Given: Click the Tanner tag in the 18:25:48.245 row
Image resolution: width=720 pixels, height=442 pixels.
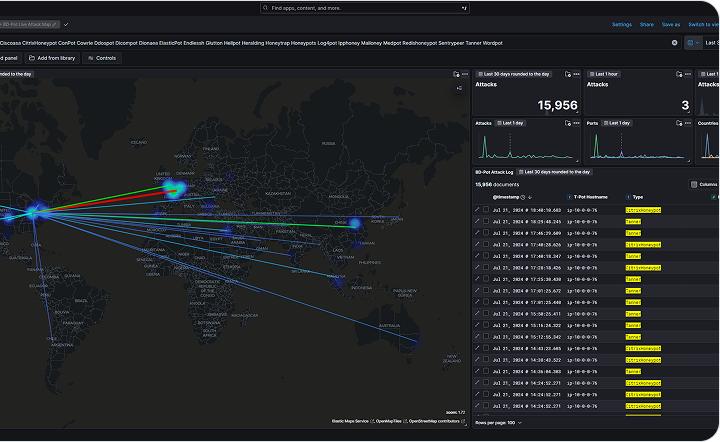Looking at the screenshot, I should (x=633, y=222).
